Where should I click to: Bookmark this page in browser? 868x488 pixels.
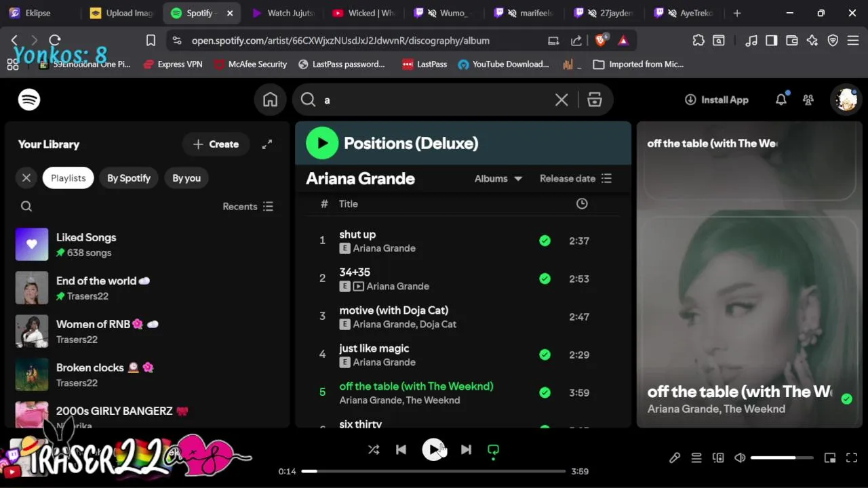tap(151, 41)
